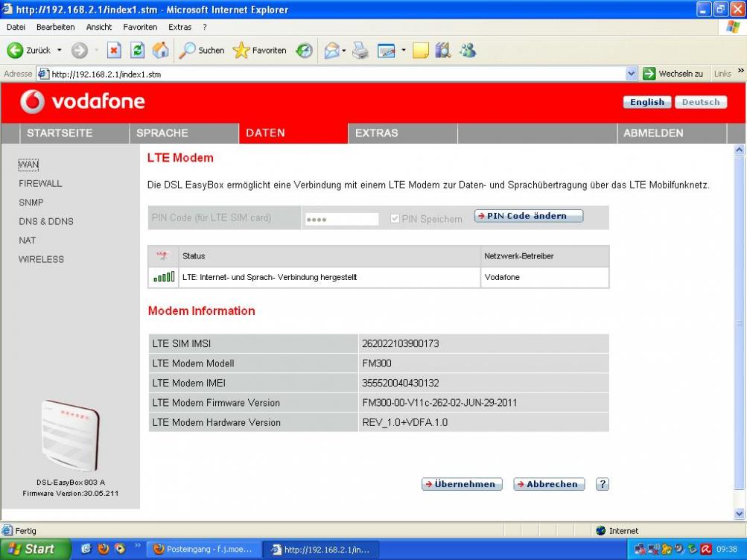Open the Datei menu
747x560 pixels.
[16, 27]
